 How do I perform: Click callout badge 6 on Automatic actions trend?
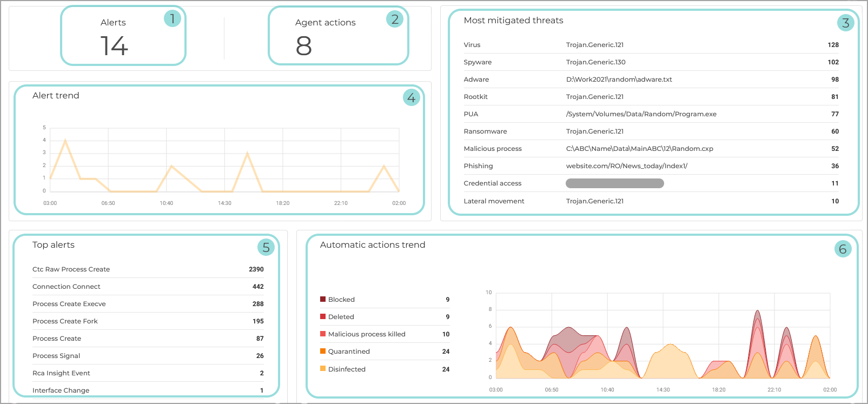tap(842, 249)
